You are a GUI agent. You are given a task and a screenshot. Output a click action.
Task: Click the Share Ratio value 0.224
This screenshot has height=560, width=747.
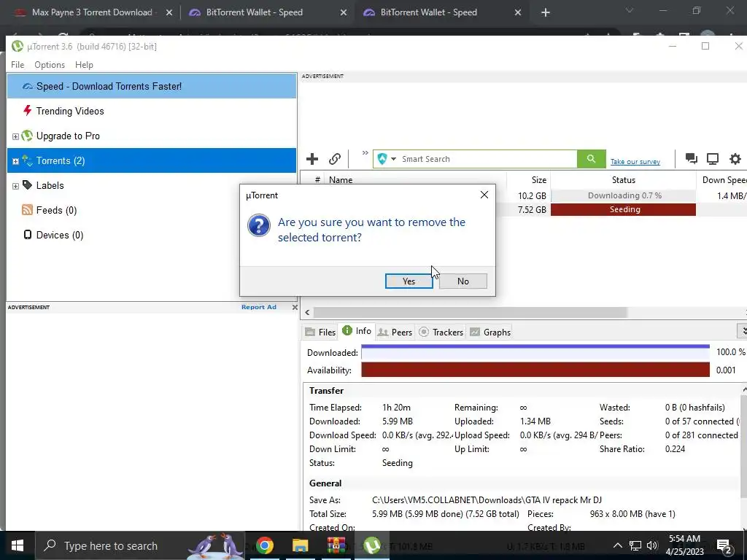675,449
